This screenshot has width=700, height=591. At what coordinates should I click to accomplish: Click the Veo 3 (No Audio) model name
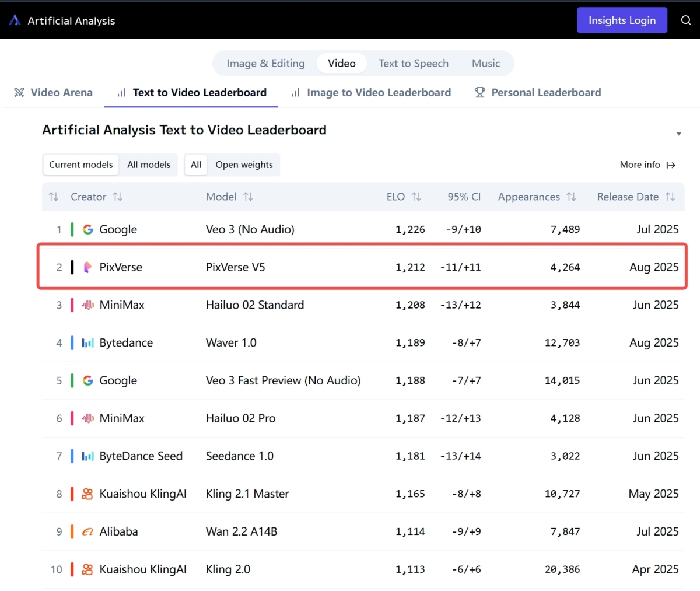click(x=250, y=229)
